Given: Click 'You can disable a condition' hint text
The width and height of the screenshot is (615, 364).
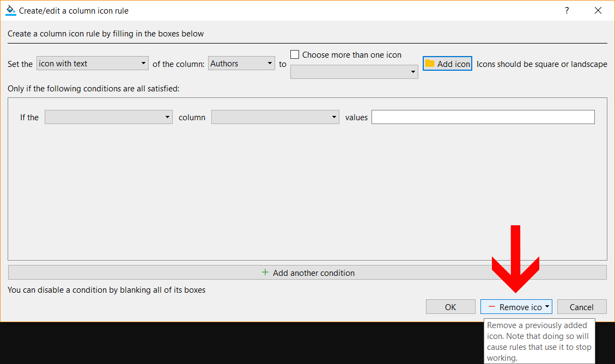Looking at the screenshot, I should coord(106,290).
